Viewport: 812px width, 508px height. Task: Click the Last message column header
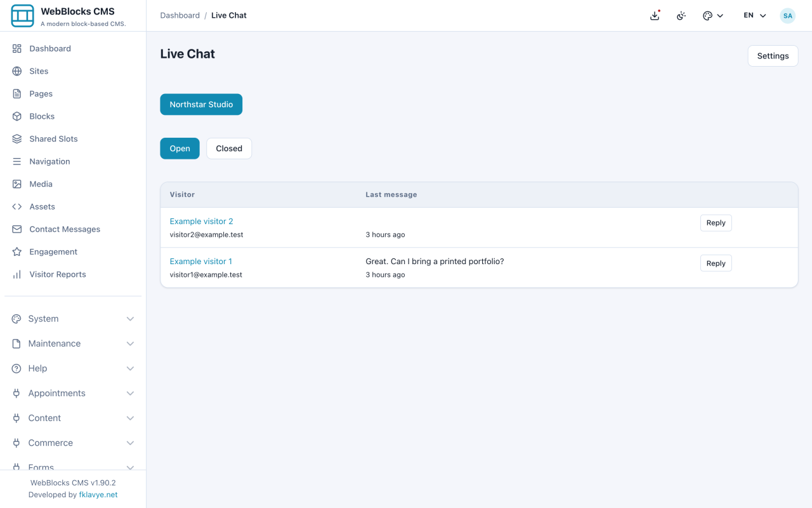pyautogui.click(x=391, y=194)
